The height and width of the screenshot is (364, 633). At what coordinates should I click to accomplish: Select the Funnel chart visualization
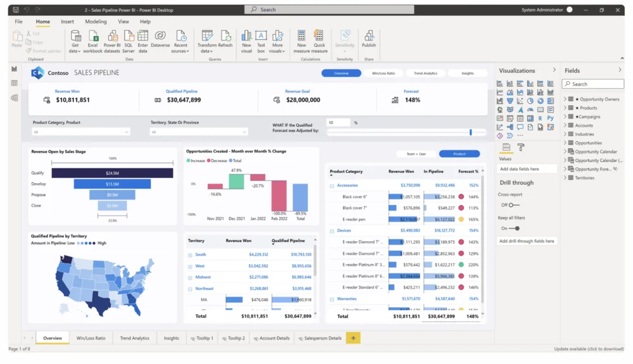coord(510,101)
